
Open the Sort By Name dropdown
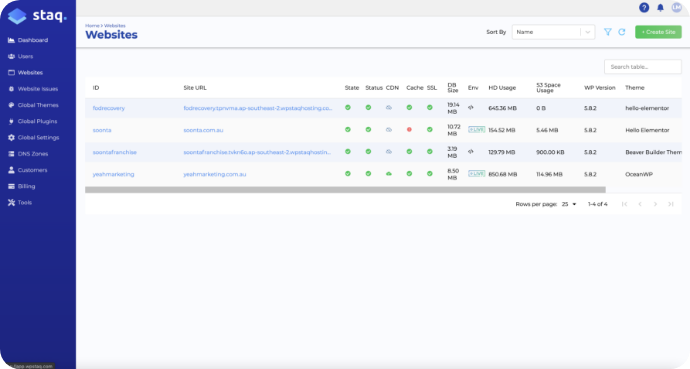coord(554,32)
